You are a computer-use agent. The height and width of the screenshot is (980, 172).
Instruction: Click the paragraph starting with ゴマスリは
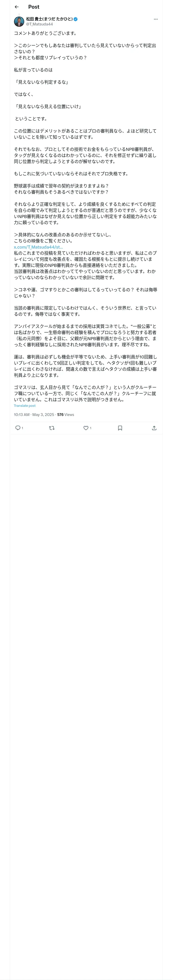point(85,393)
